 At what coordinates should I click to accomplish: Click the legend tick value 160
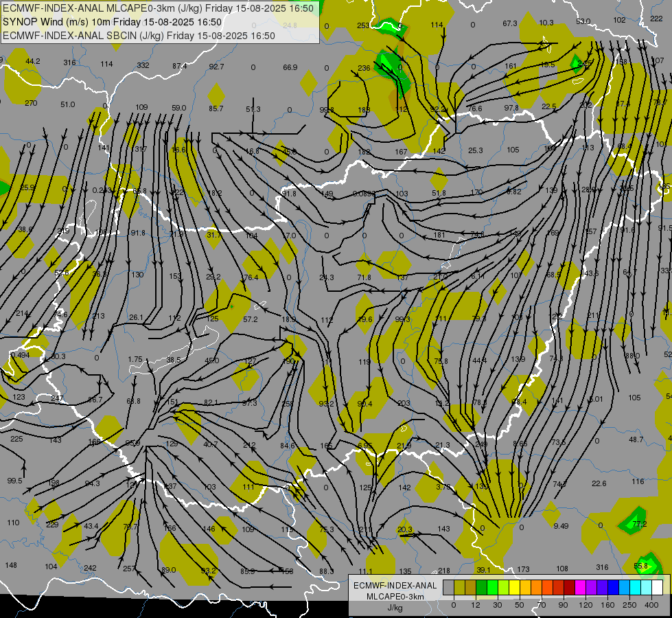pos(607,605)
